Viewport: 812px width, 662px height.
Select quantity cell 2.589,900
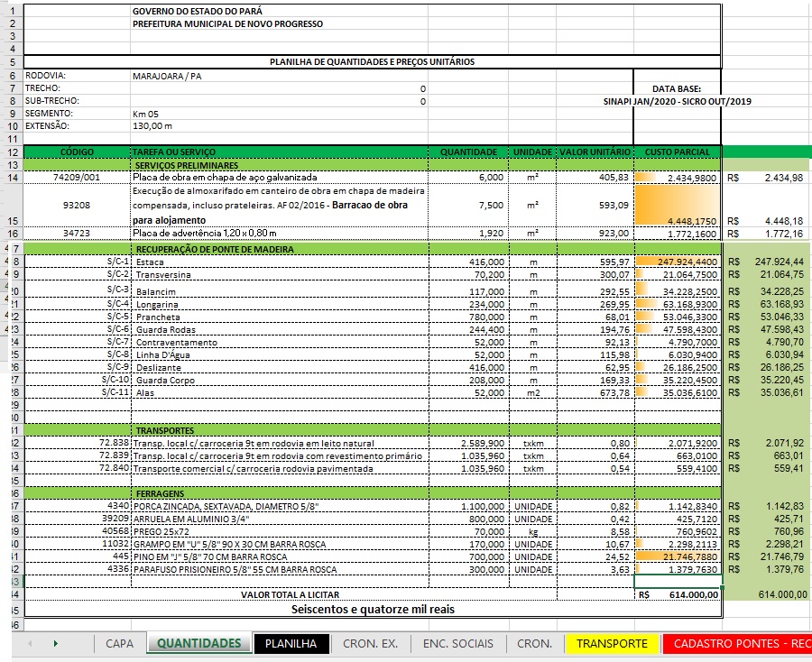(x=468, y=443)
